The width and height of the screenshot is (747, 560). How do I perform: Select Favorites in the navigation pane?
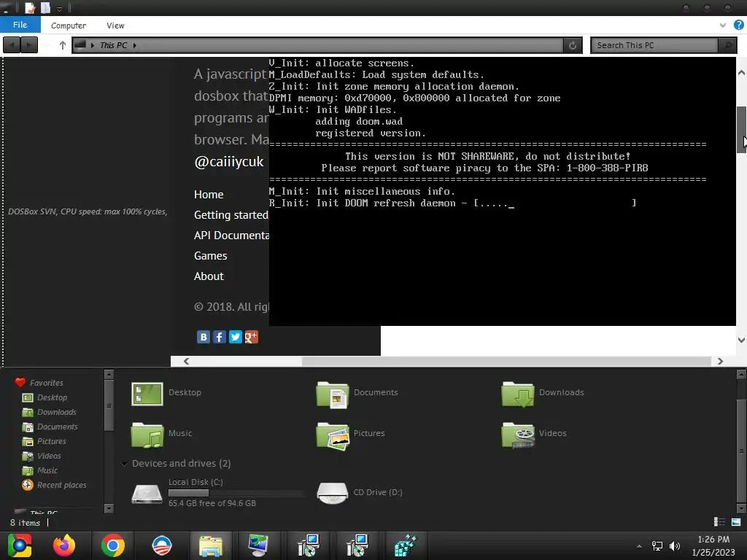[x=46, y=383]
